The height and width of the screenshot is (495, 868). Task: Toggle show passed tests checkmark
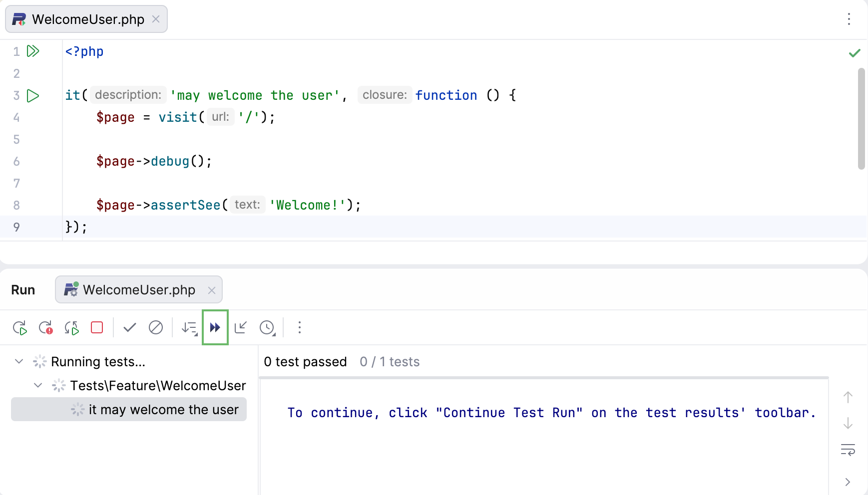(x=129, y=327)
